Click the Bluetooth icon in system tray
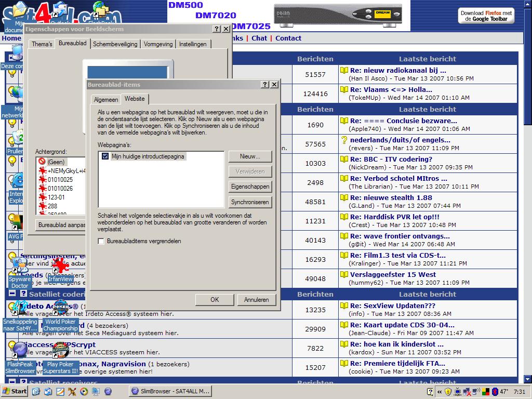This screenshot has width=532, height=399. point(496,391)
